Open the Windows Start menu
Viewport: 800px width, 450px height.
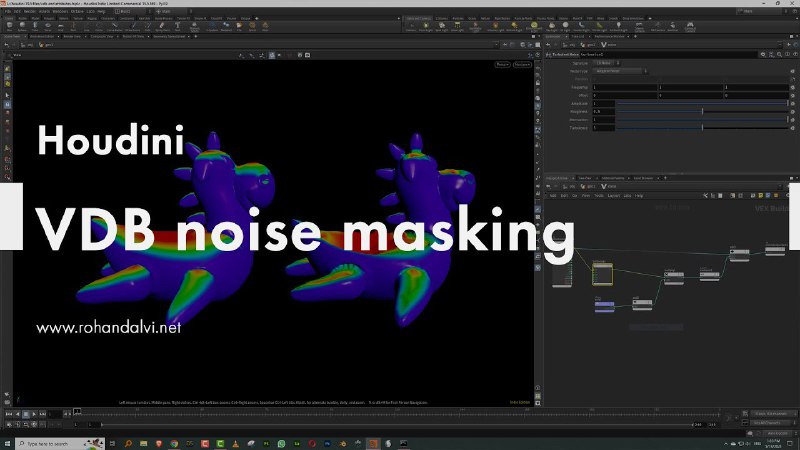pyautogui.click(x=7, y=444)
